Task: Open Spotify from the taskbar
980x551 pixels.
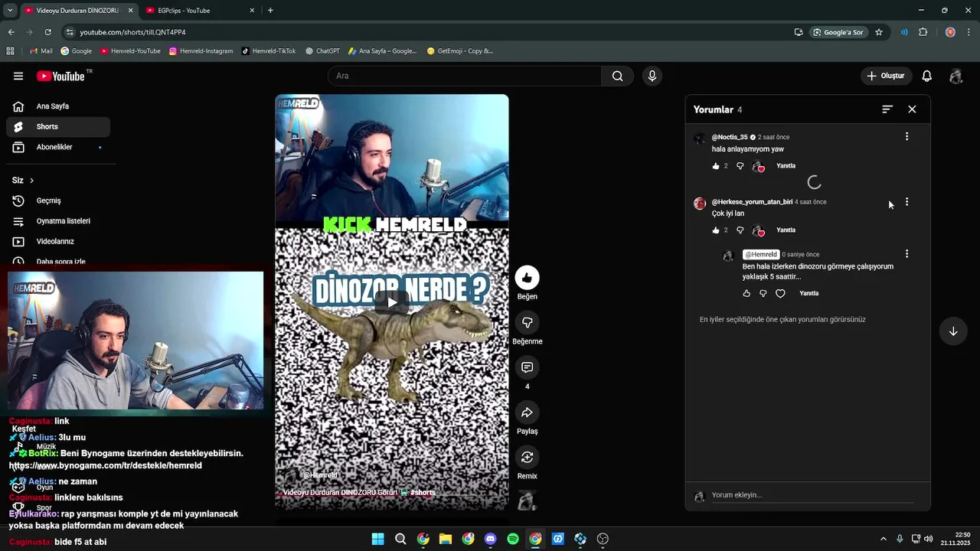Action: [x=513, y=539]
